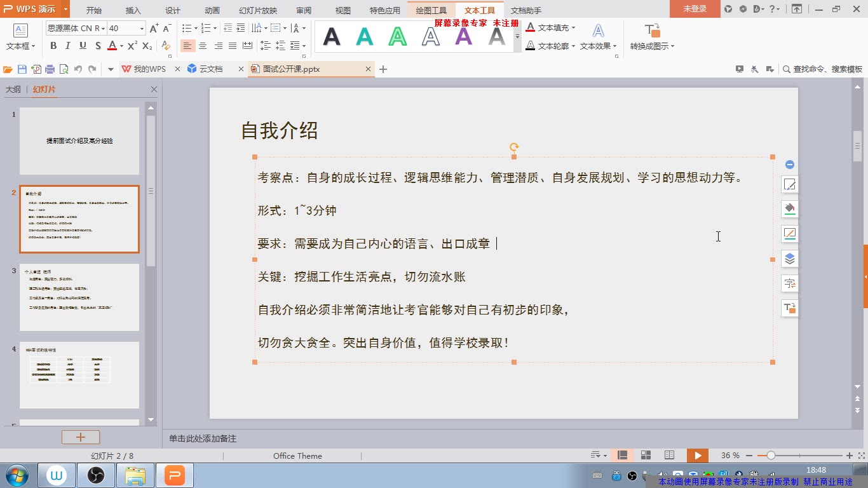
Task: Click the 未登录 login button
Action: point(695,9)
